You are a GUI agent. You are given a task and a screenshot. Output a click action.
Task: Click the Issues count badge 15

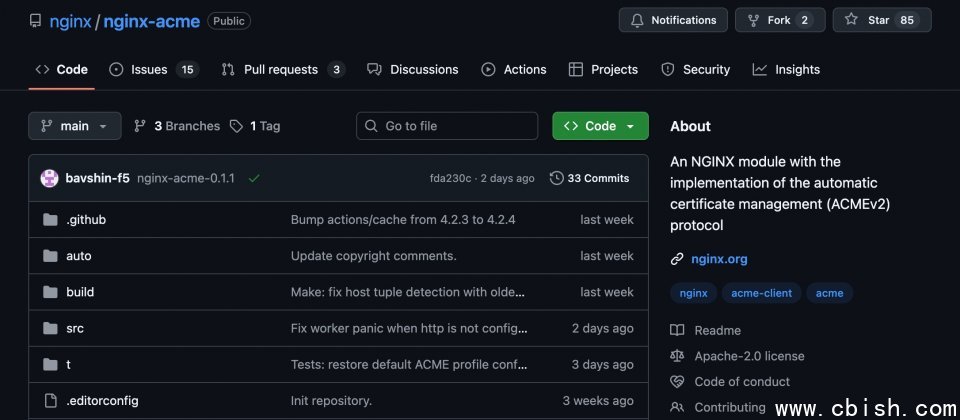(187, 70)
